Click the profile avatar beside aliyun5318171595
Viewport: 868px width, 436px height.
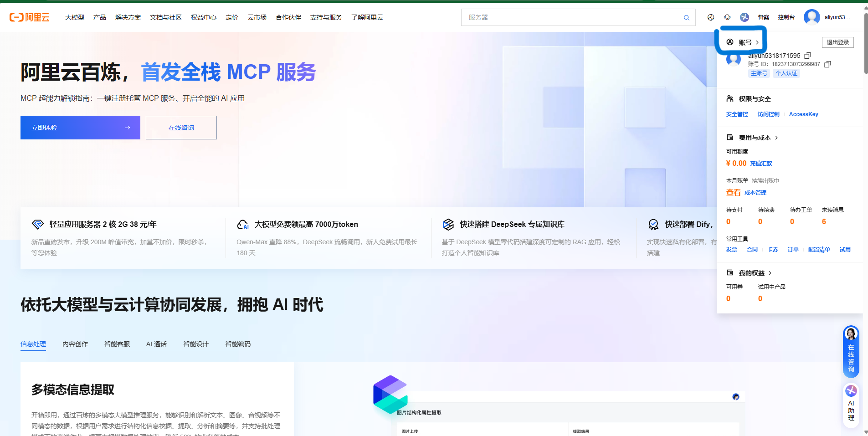734,60
